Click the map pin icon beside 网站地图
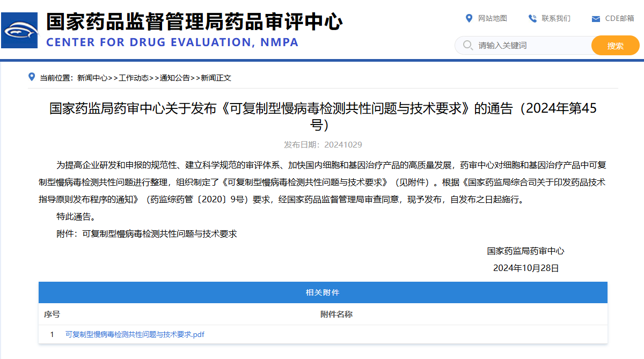This screenshot has width=644, height=359. pos(469,19)
